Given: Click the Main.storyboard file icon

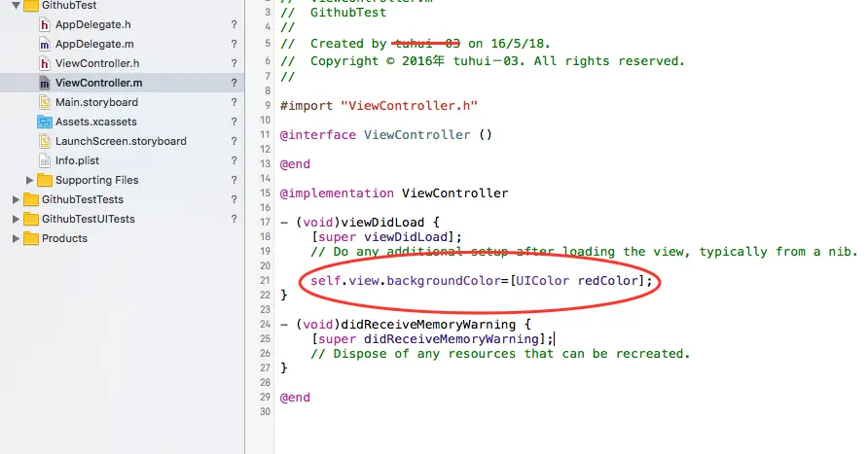Looking at the screenshot, I should 45,102.
